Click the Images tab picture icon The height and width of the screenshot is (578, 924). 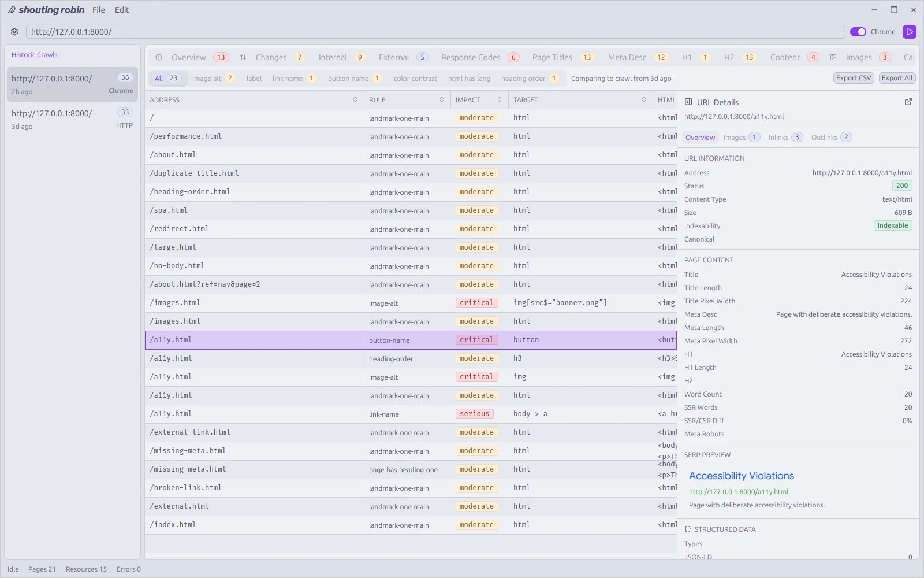(833, 57)
